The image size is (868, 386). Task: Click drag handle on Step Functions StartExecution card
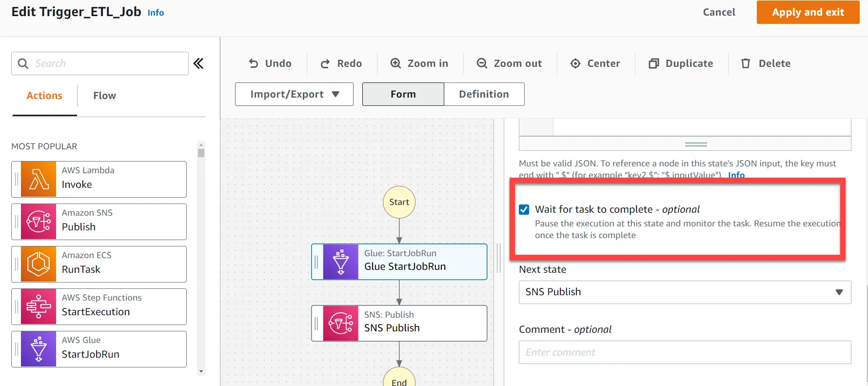click(x=17, y=306)
